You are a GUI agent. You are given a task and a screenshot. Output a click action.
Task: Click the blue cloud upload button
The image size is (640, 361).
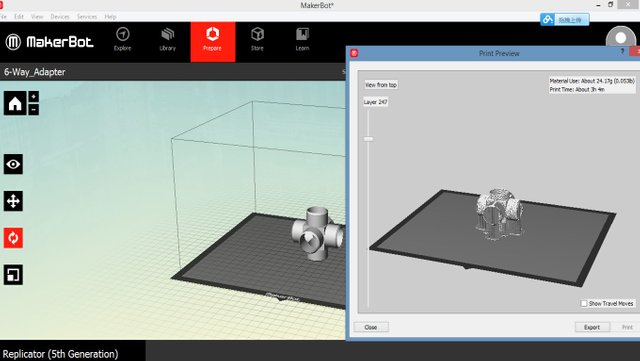[x=564, y=19]
